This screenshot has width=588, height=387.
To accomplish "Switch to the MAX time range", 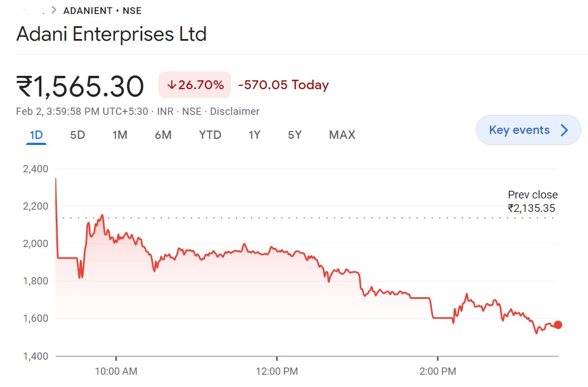I will coord(341,134).
